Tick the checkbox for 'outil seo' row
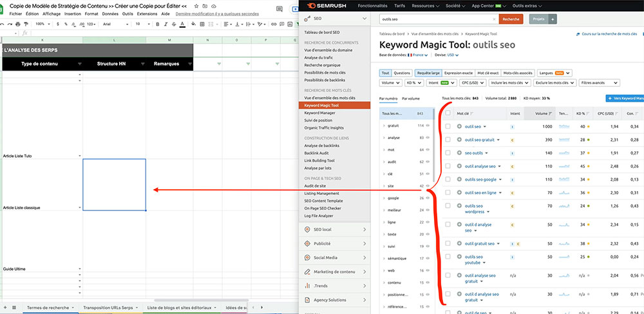 [x=448, y=126]
